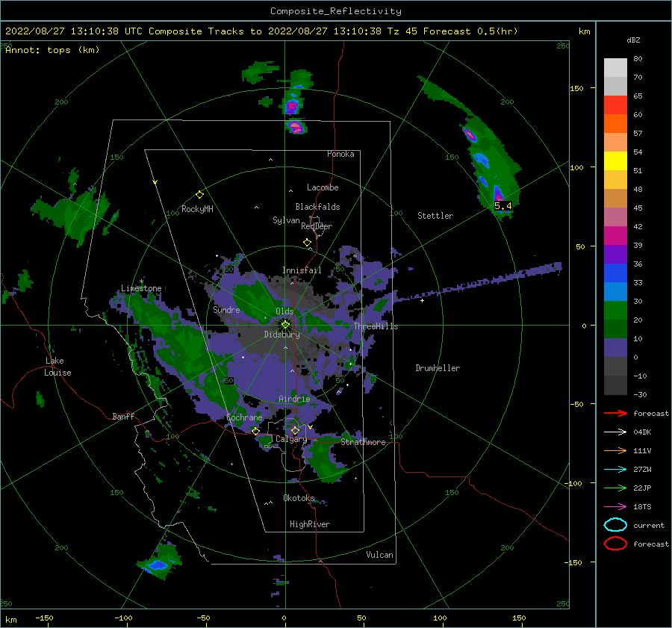Screen dimensions: 672x628
Task: Click the Ponoka city label
Action: (x=340, y=154)
